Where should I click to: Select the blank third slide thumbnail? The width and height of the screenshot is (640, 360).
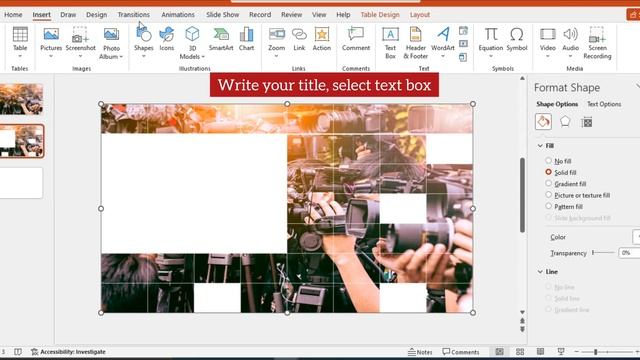tap(22, 183)
